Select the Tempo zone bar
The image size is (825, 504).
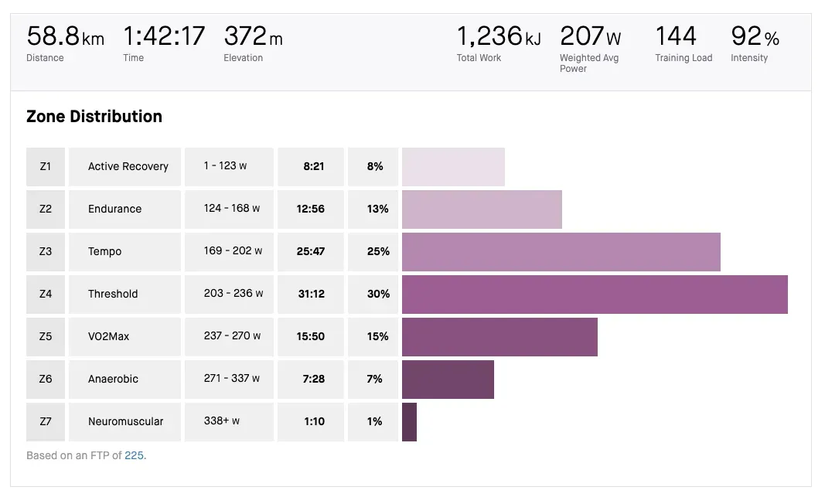[561, 251]
